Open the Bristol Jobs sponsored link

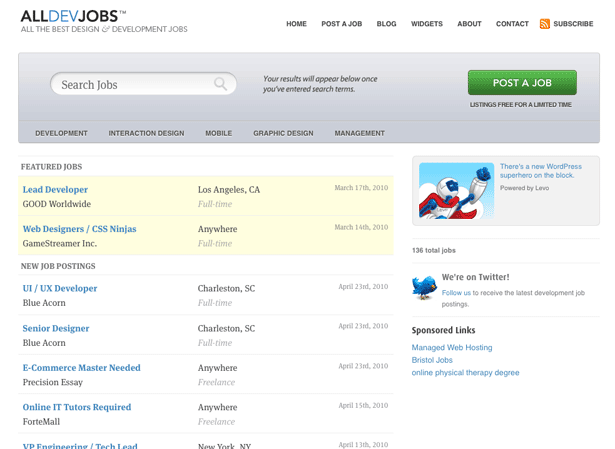click(x=432, y=360)
